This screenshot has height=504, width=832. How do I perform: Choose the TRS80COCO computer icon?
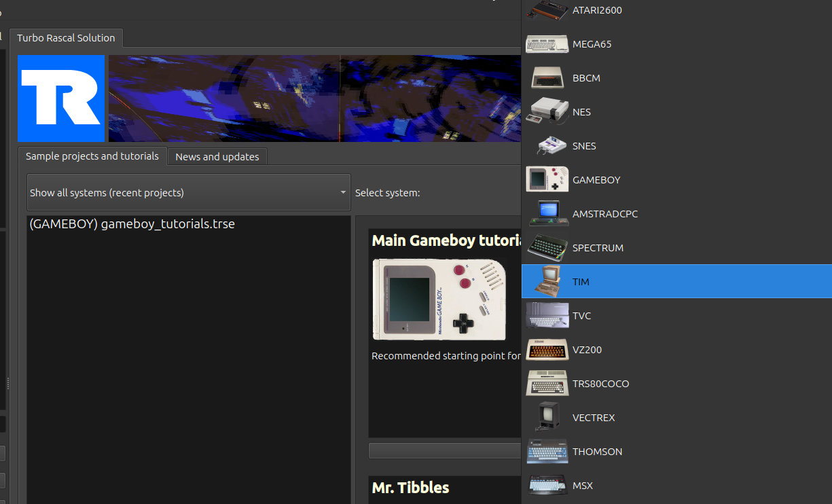pyautogui.click(x=547, y=383)
